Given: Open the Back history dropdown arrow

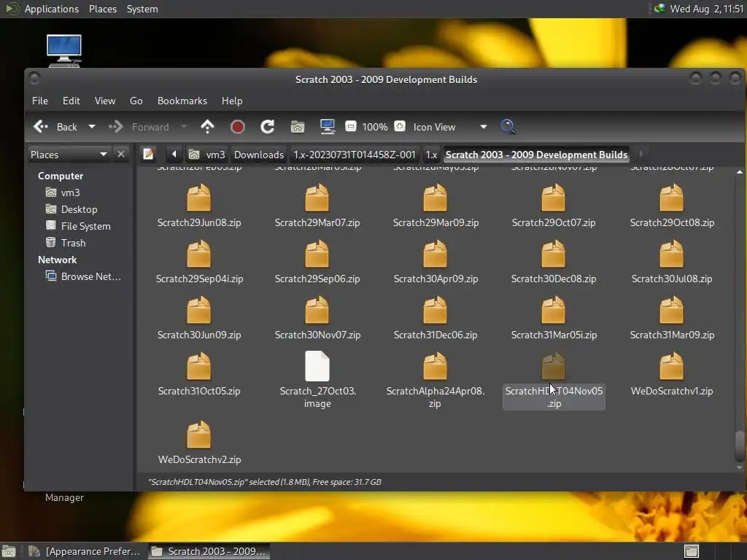Looking at the screenshot, I should [x=92, y=127].
